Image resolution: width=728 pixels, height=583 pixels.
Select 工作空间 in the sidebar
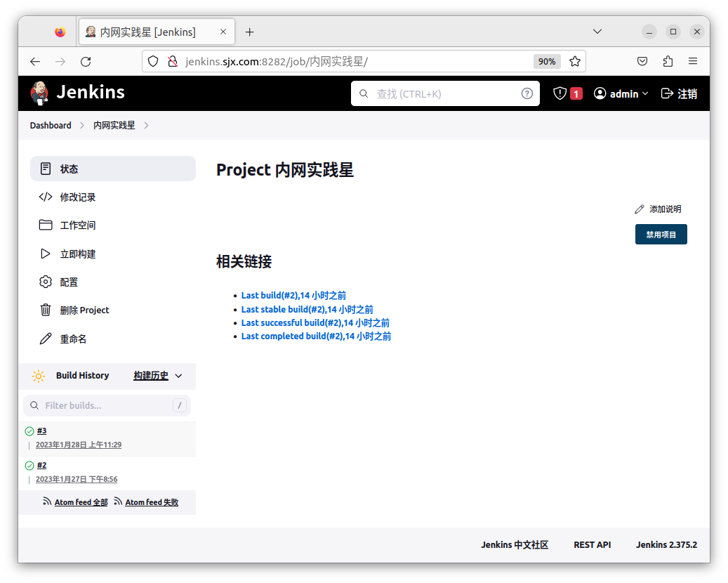tap(77, 225)
